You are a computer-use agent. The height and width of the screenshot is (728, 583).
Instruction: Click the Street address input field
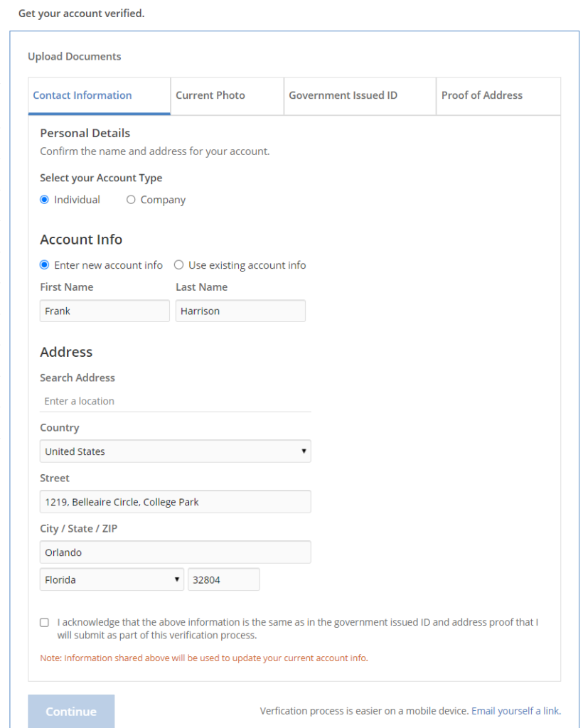[175, 502]
